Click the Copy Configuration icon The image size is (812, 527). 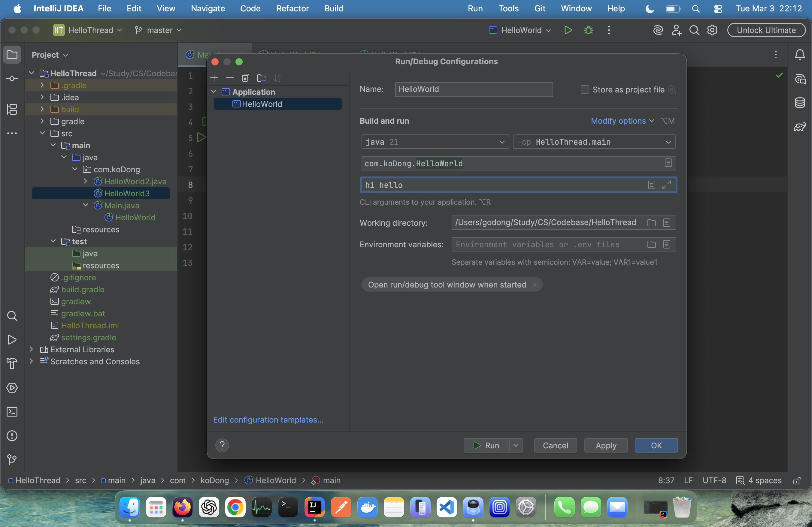click(x=245, y=78)
